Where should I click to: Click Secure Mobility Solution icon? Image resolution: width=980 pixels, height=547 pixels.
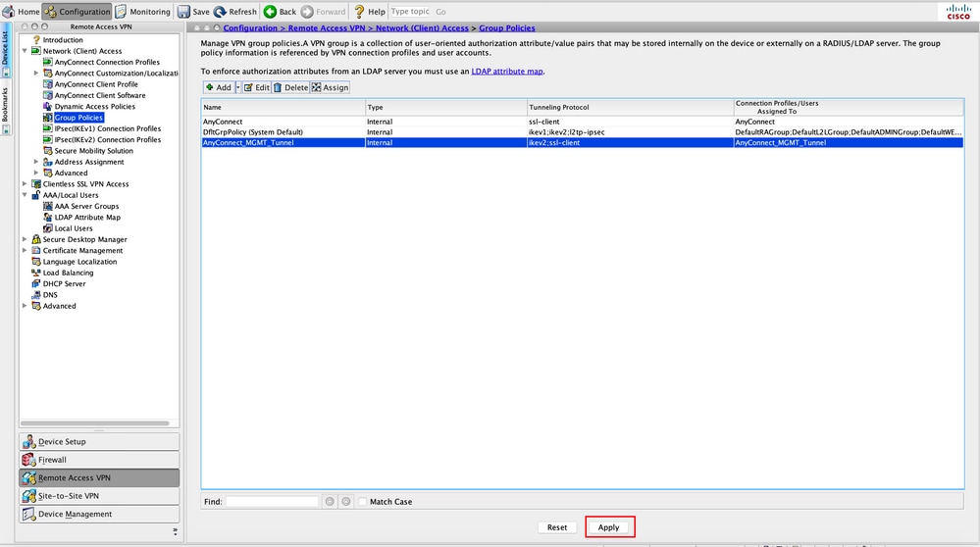click(47, 151)
